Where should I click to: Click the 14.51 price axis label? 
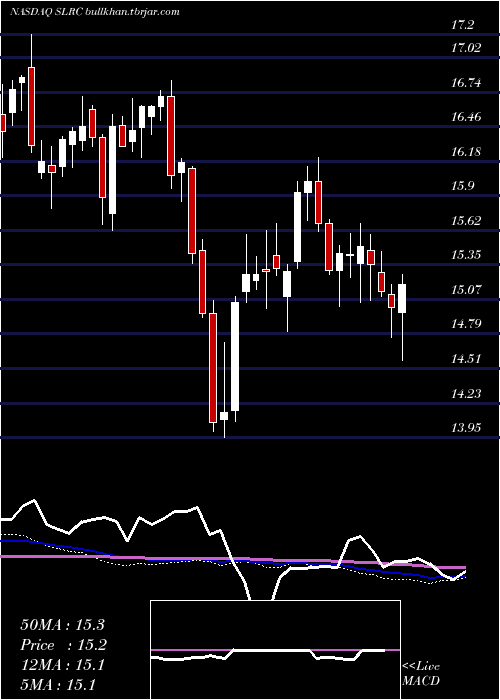pos(466,358)
